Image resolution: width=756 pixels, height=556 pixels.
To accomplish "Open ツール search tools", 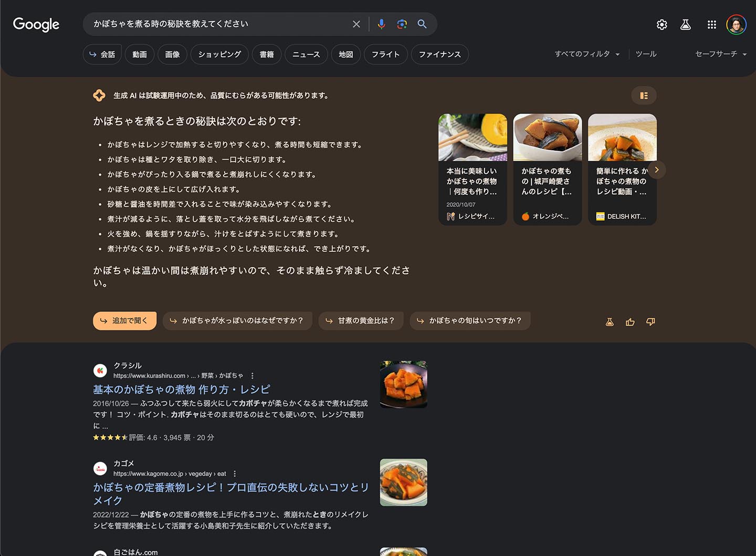I will click(x=646, y=54).
